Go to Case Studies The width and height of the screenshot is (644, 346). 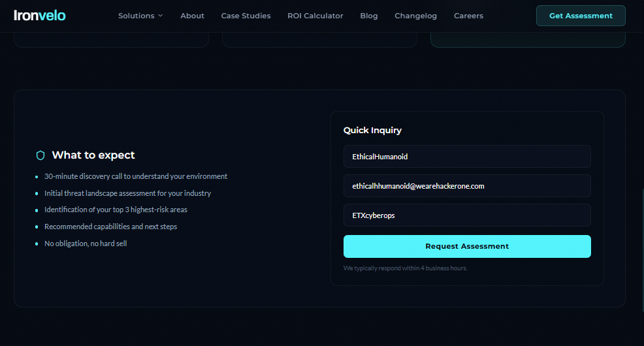tap(246, 16)
